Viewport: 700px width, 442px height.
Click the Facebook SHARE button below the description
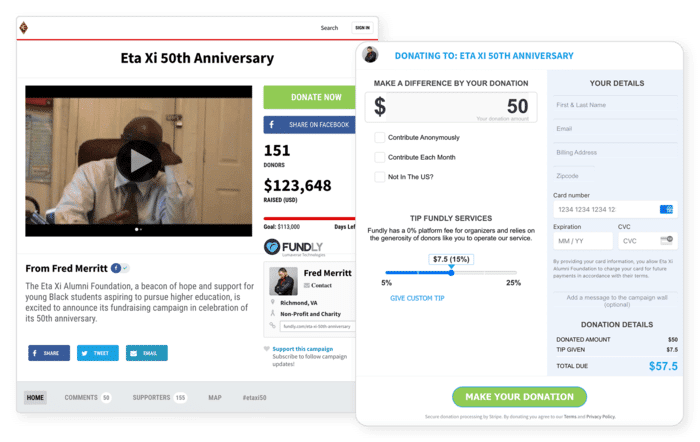tap(49, 353)
